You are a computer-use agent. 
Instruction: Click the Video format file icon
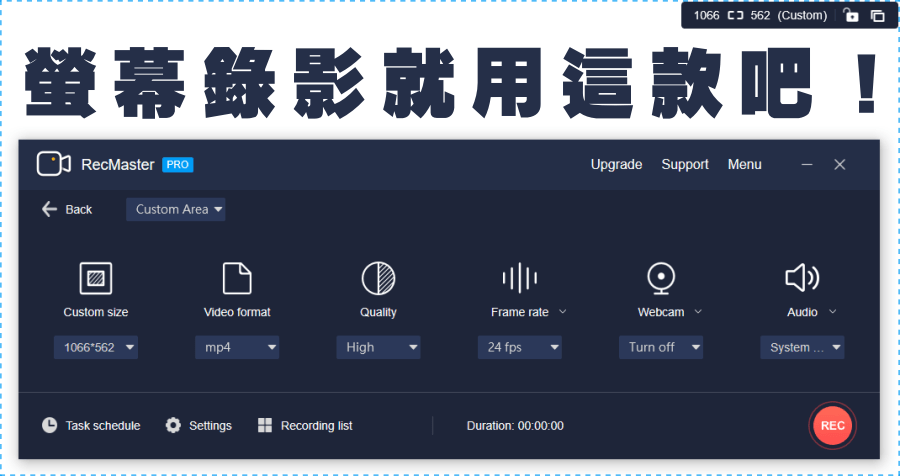(237, 278)
